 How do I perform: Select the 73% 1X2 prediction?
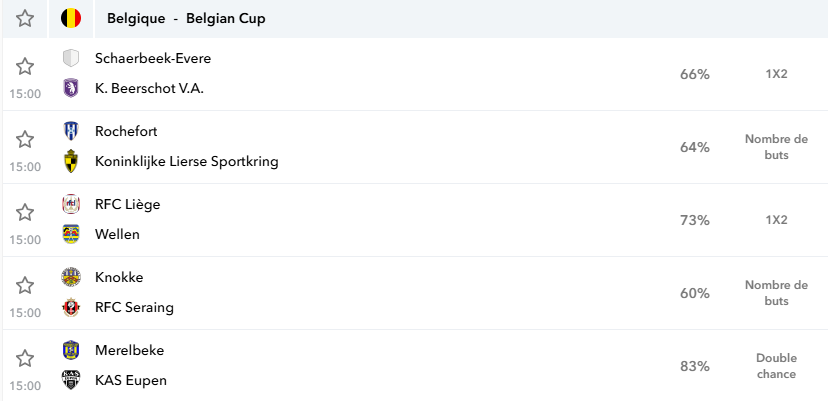point(734,220)
